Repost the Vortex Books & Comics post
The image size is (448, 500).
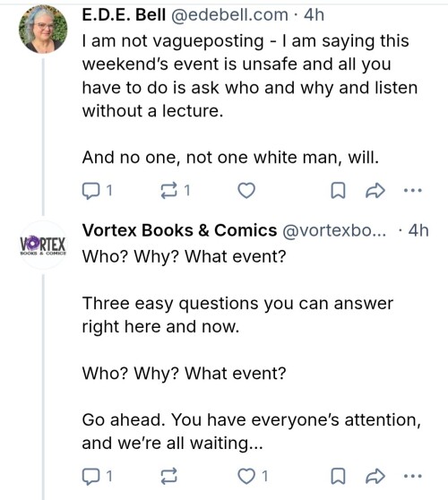click(168, 477)
